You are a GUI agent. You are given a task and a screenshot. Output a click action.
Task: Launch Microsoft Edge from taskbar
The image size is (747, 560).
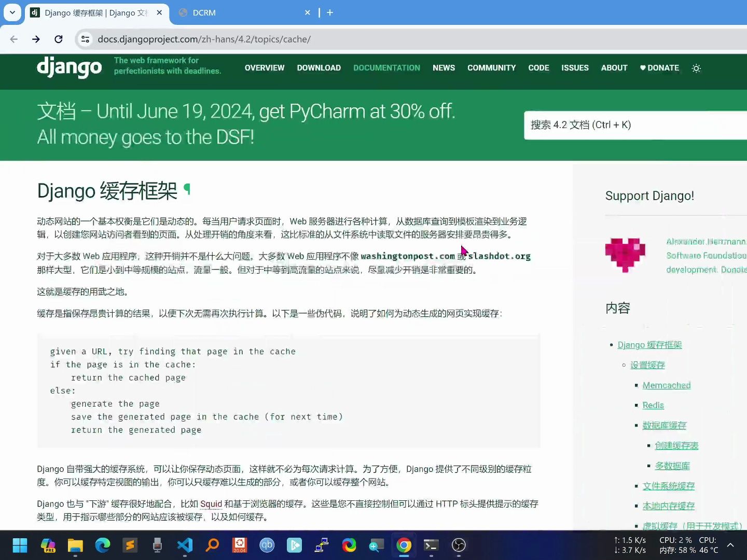coord(103,545)
